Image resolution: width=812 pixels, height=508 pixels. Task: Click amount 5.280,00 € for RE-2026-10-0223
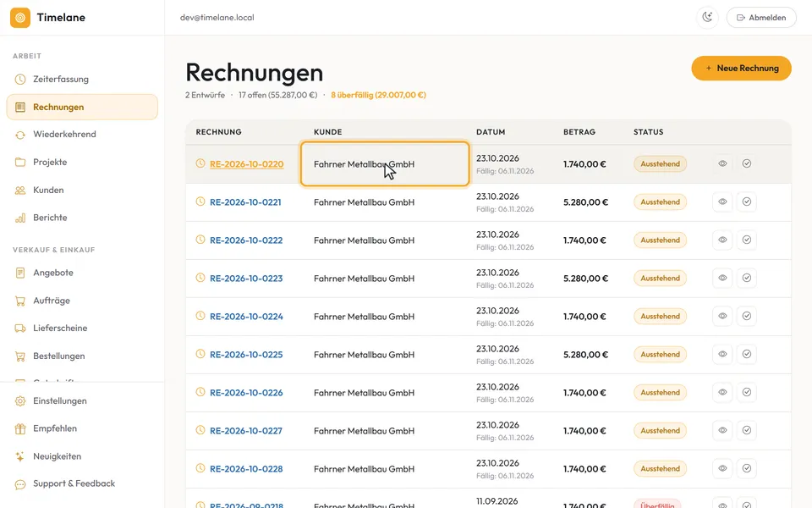coord(585,279)
